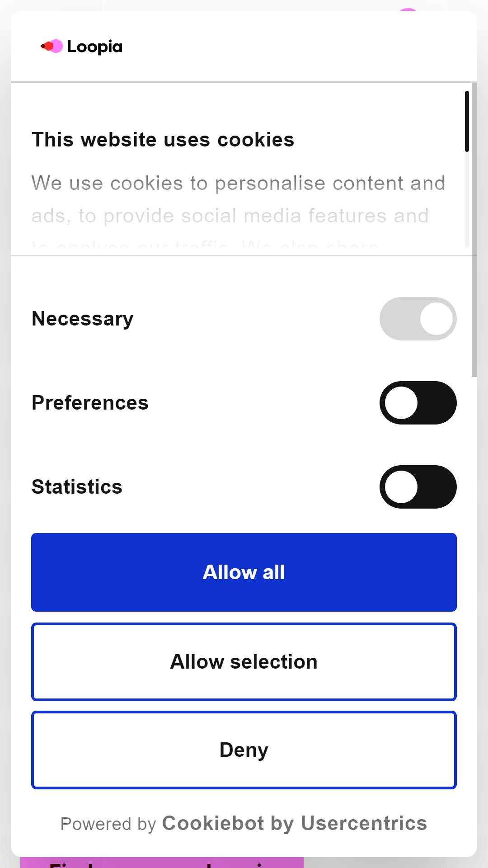Click the Necessary category label
This screenshot has height=868, width=488.
coord(83,319)
